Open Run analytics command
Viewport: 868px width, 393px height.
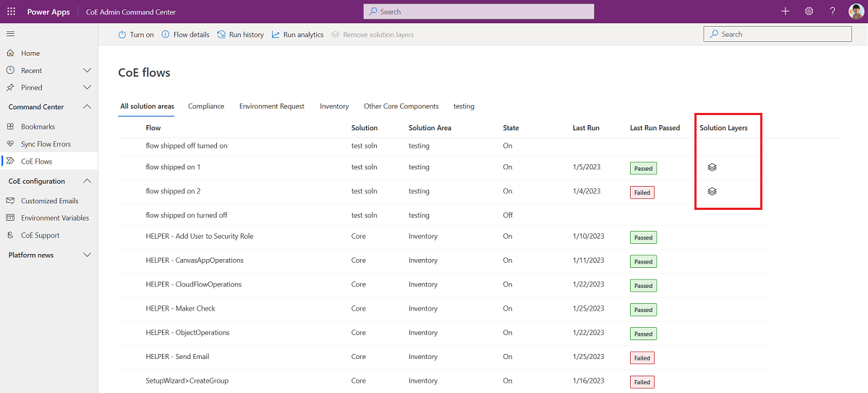(x=297, y=35)
